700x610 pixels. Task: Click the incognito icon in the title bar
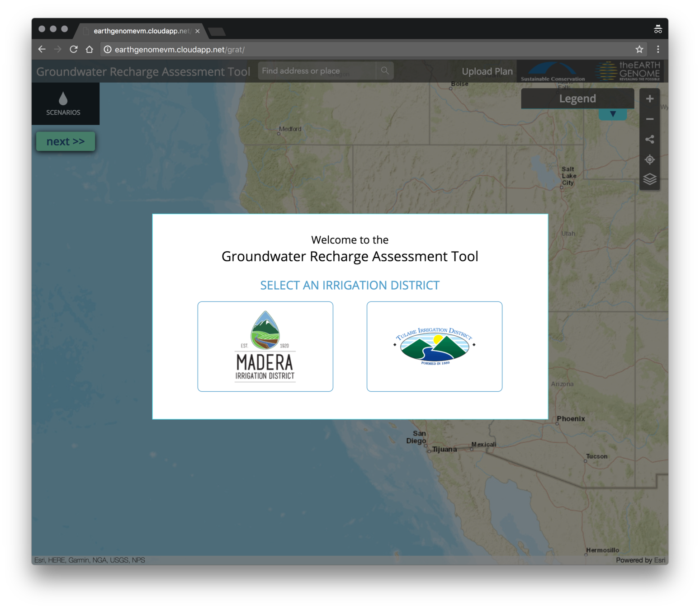point(658,30)
